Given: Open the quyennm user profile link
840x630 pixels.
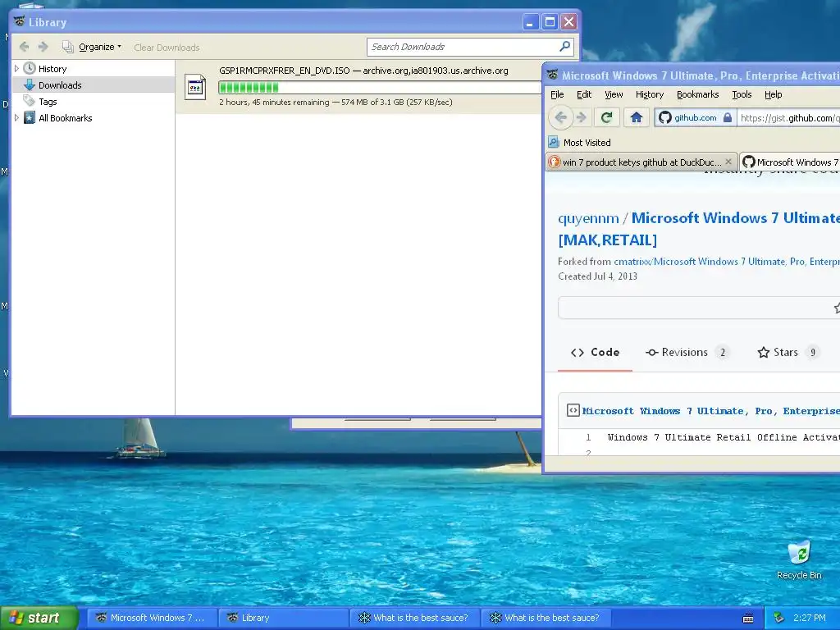Looking at the screenshot, I should (588, 218).
